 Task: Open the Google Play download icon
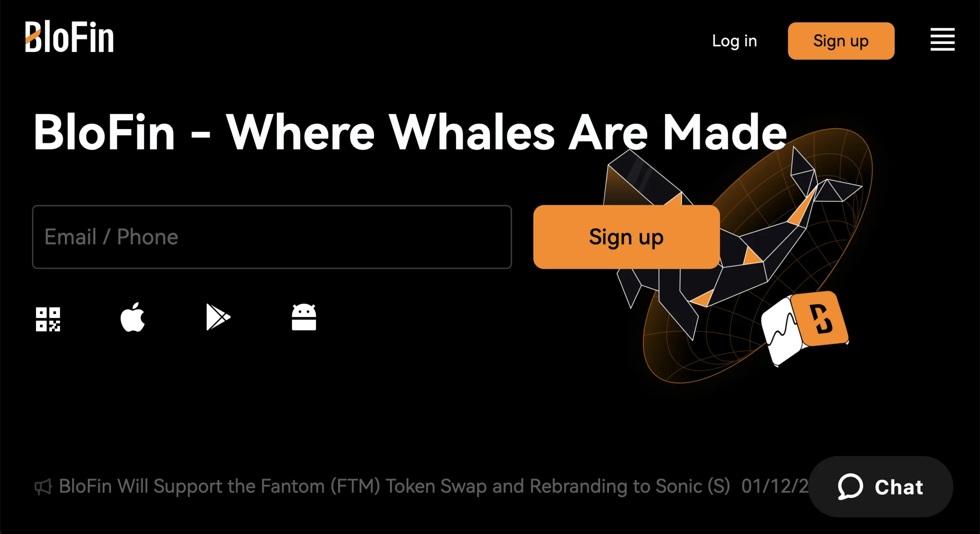pos(218,317)
